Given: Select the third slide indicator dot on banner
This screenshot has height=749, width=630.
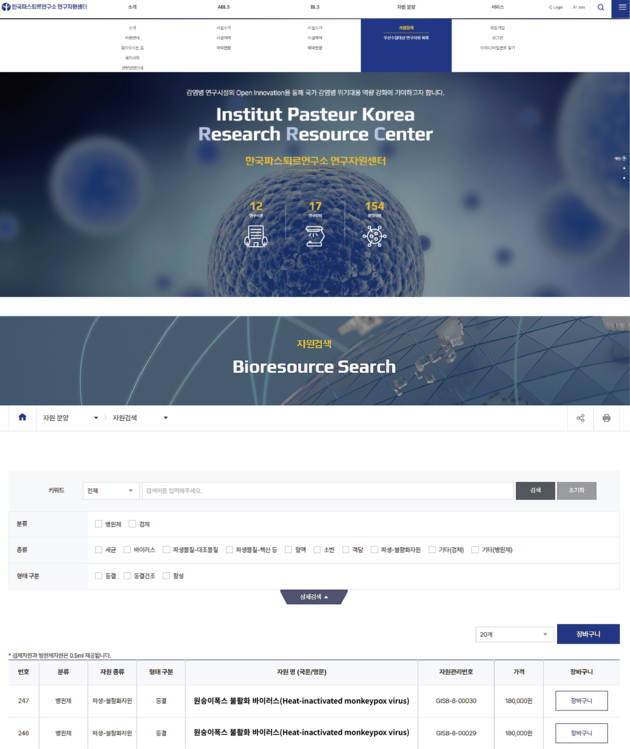Looking at the screenshot, I should (x=624, y=178).
